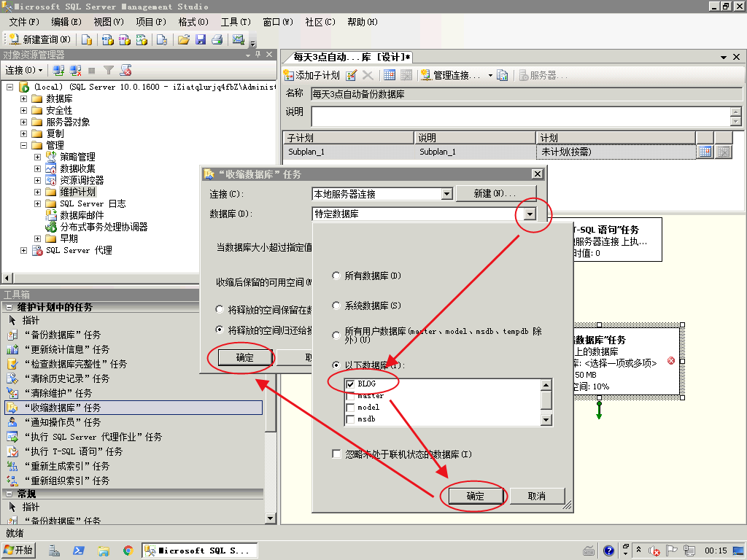Open the 文件(F) menu
747x560 pixels.
click(x=24, y=22)
